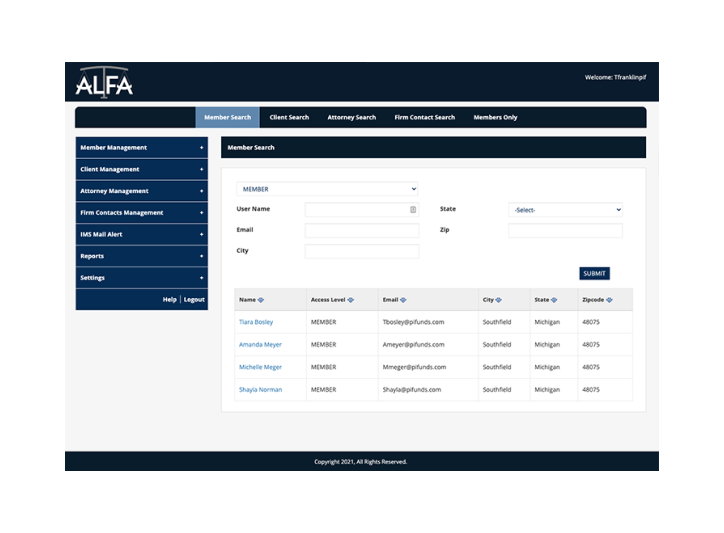Click Ameyer@pifunds.com email cell

coord(413,345)
